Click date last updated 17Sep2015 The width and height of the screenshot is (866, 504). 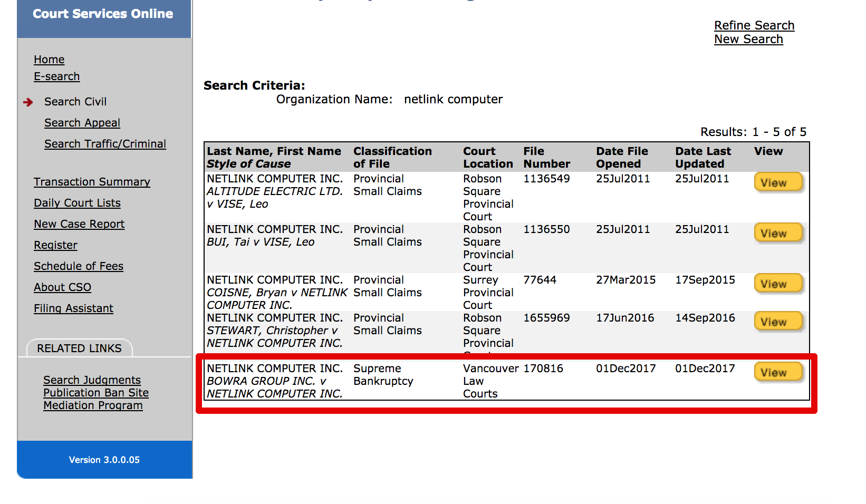click(x=705, y=280)
